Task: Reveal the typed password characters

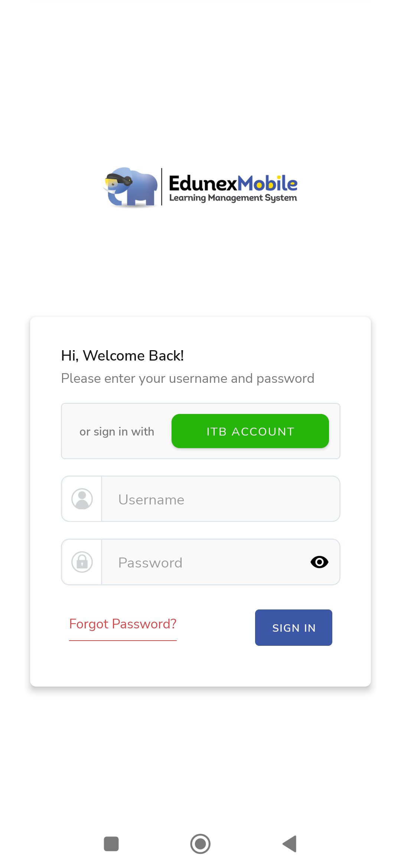Action: pos(319,562)
